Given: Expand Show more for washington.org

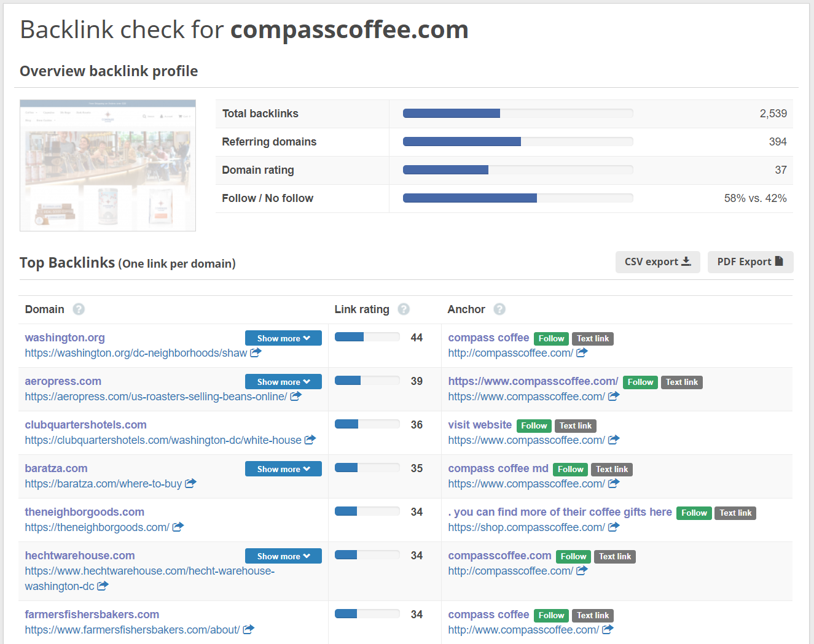Looking at the screenshot, I should pyautogui.click(x=283, y=338).
